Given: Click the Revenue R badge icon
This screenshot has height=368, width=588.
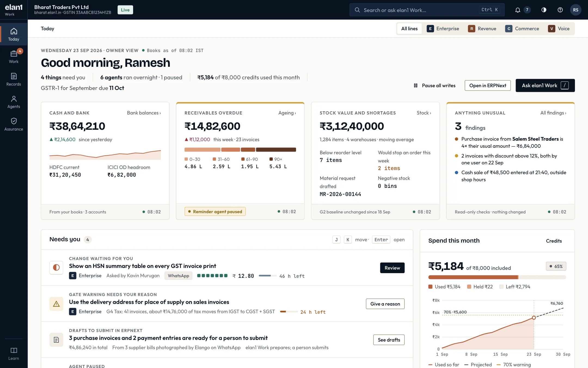Looking at the screenshot, I should click(471, 29).
